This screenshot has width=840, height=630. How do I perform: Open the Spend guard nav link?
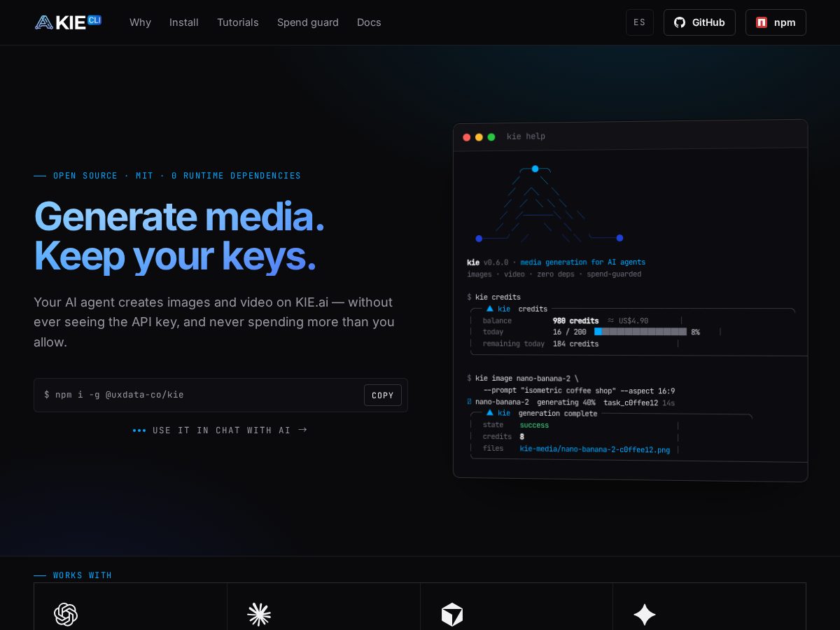[308, 22]
